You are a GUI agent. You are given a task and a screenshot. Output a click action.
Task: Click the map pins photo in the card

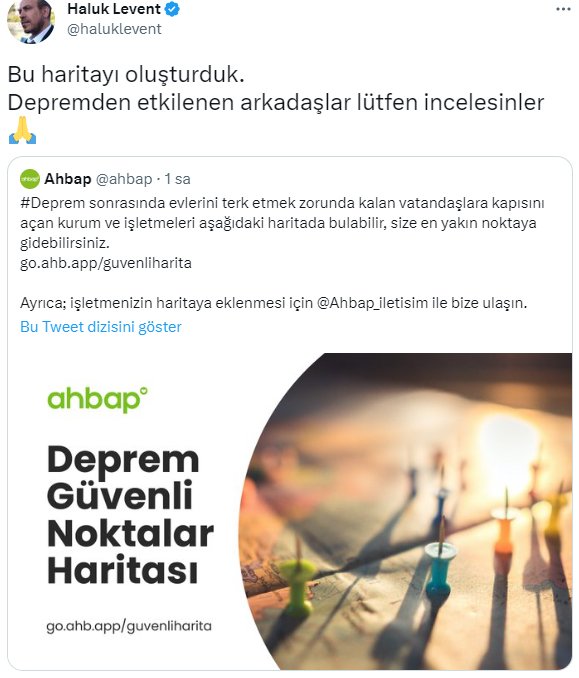coord(406,511)
